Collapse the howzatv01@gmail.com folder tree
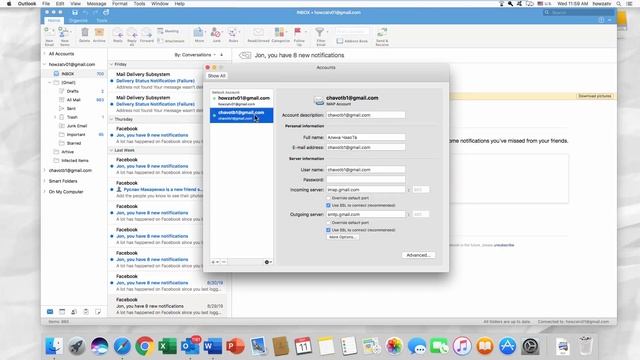Image resolution: width=640 pixels, height=360 pixels. click(x=44, y=64)
